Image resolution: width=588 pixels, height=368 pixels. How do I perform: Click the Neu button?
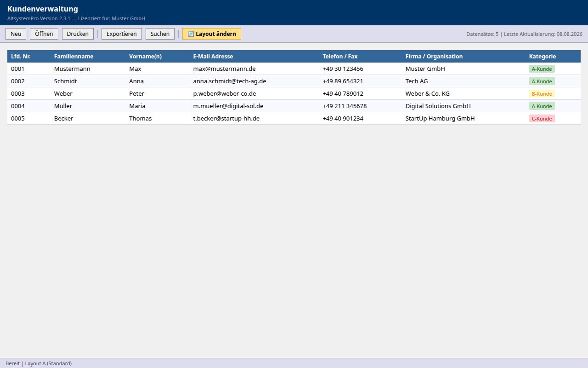[x=16, y=34]
